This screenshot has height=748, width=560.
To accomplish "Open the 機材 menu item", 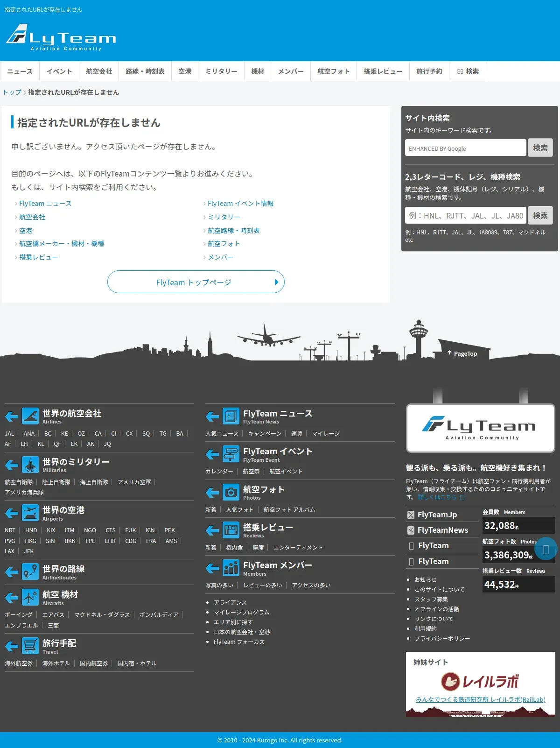I will coord(258,71).
